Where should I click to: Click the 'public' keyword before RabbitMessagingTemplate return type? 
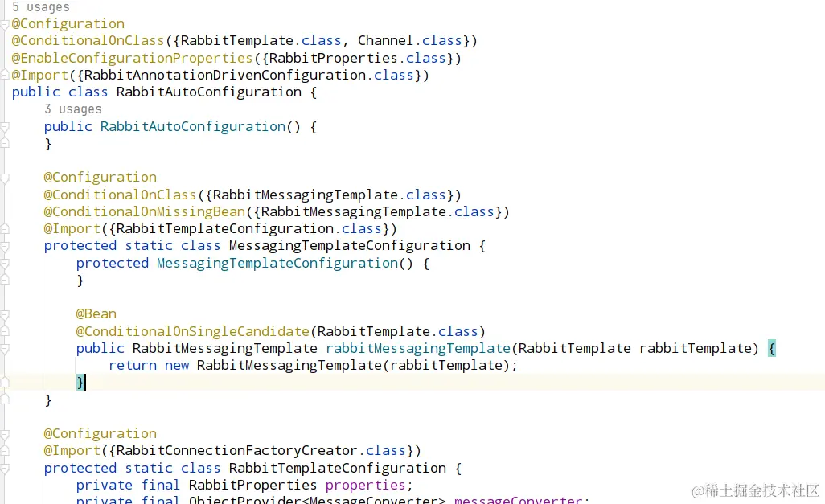point(100,348)
